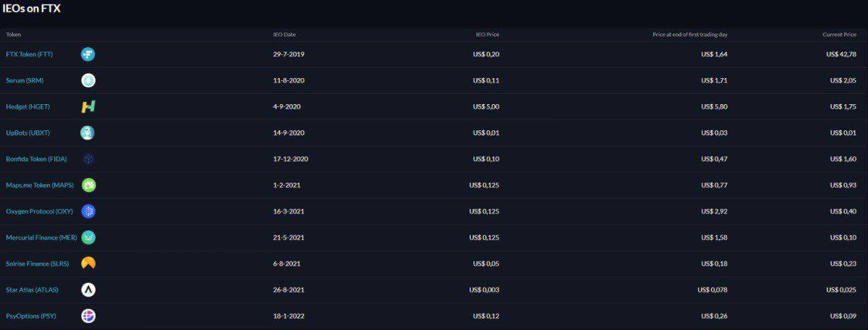Click the Solrise Finance (SLRS) orange icon

88,263
